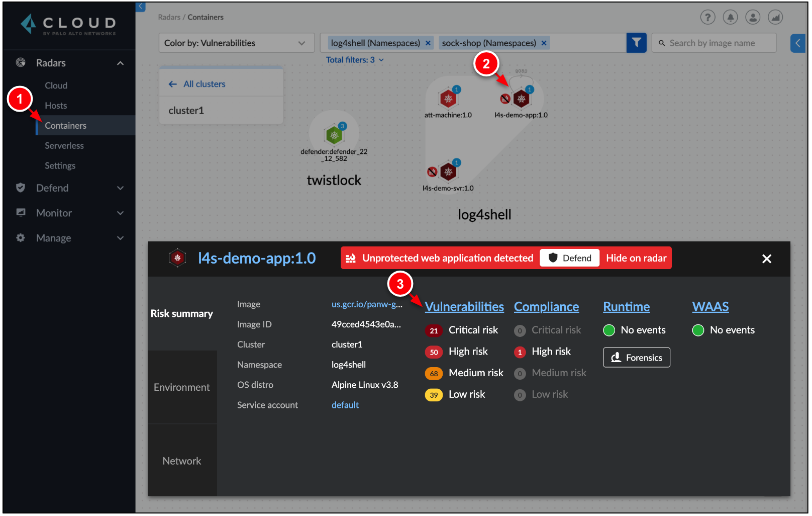
Task: Open the Compliance link
Action: [546, 307]
